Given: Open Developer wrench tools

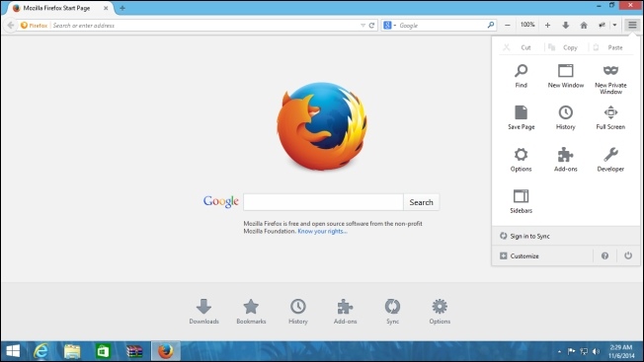Looking at the screenshot, I should pyautogui.click(x=610, y=160).
